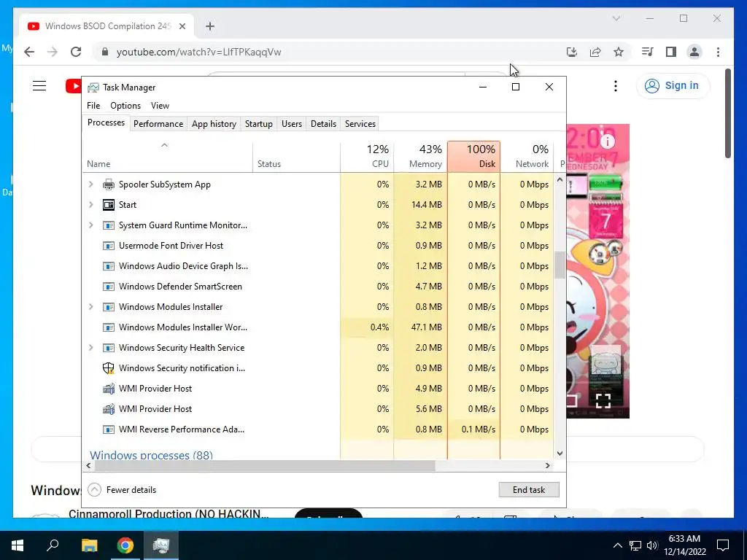The height and width of the screenshot is (560, 747).
Task: Sort processes by CPU column header
Action: tap(368, 156)
